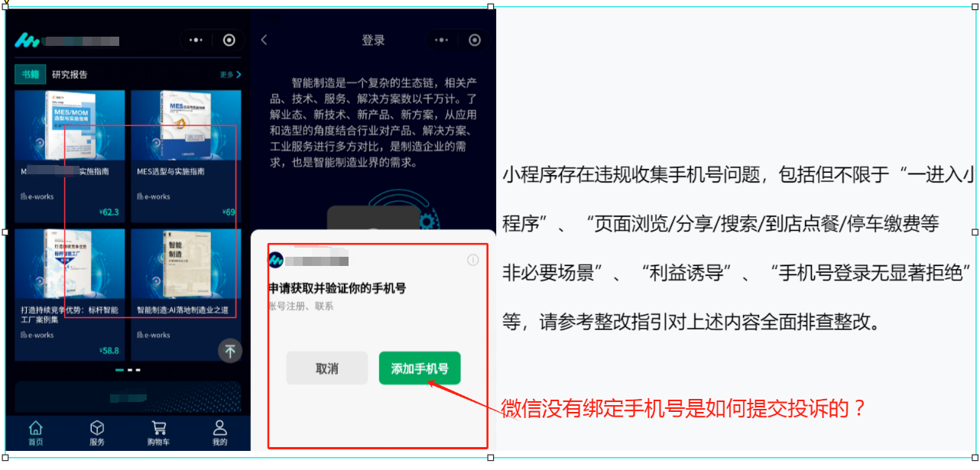Open 打造持续竞争优势 标杆智能工厂案例集 book
Image resolution: width=980 pixels, height=470 pixels.
coord(70,295)
